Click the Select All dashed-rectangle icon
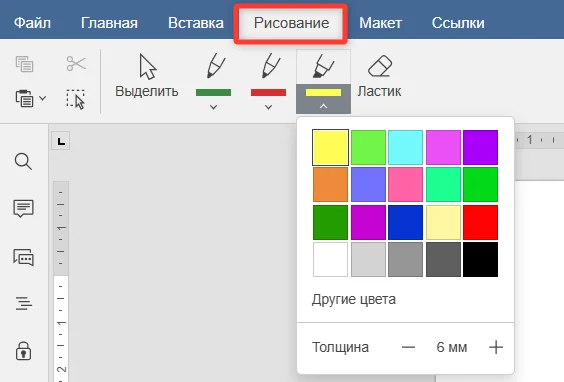The image size is (564, 382). (x=76, y=99)
